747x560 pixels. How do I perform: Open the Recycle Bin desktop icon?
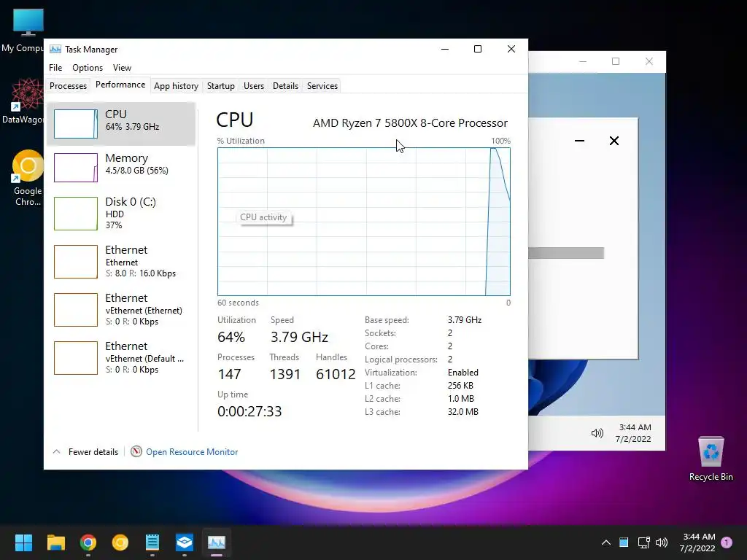tap(711, 459)
